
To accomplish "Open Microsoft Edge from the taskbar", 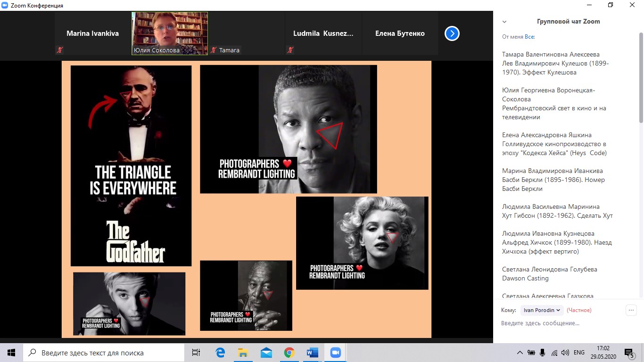I will 220,353.
